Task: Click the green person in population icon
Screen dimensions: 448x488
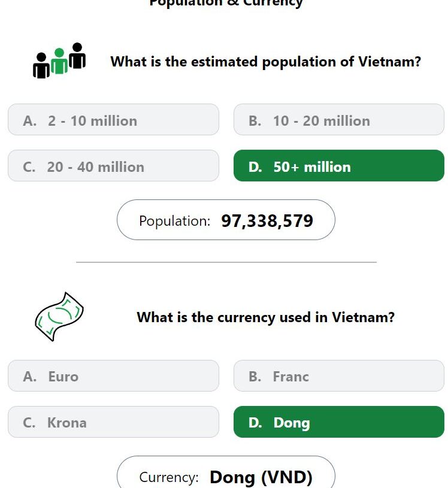Action: [59, 60]
